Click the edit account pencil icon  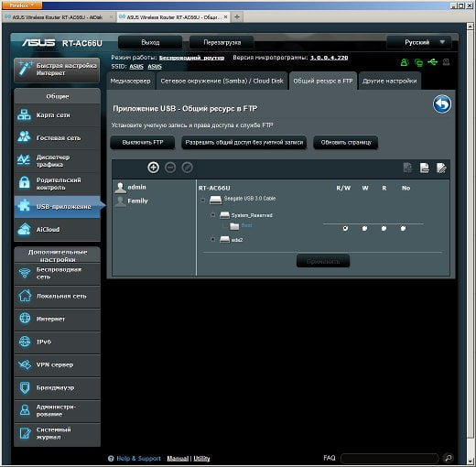[x=187, y=168]
